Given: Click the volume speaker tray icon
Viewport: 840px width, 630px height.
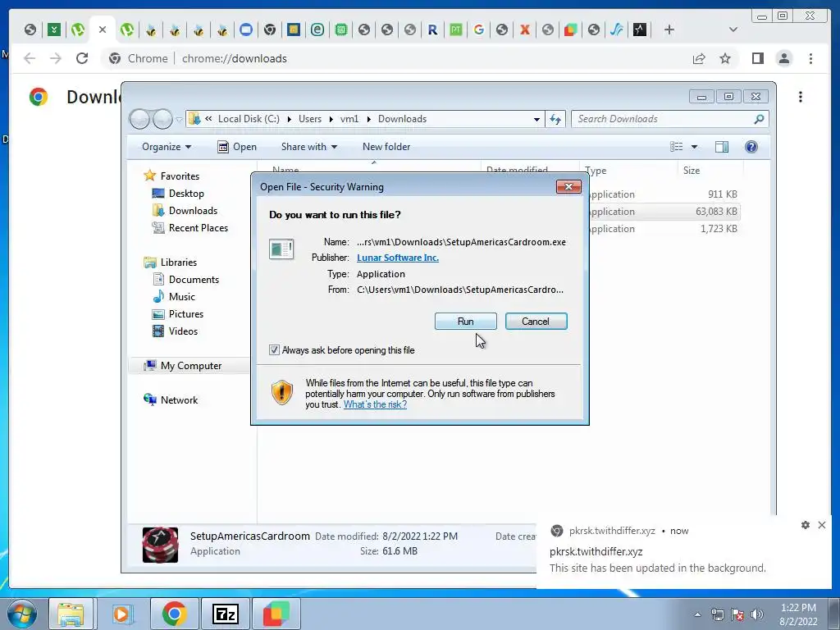Looking at the screenshot, I should tap(756, 614).
